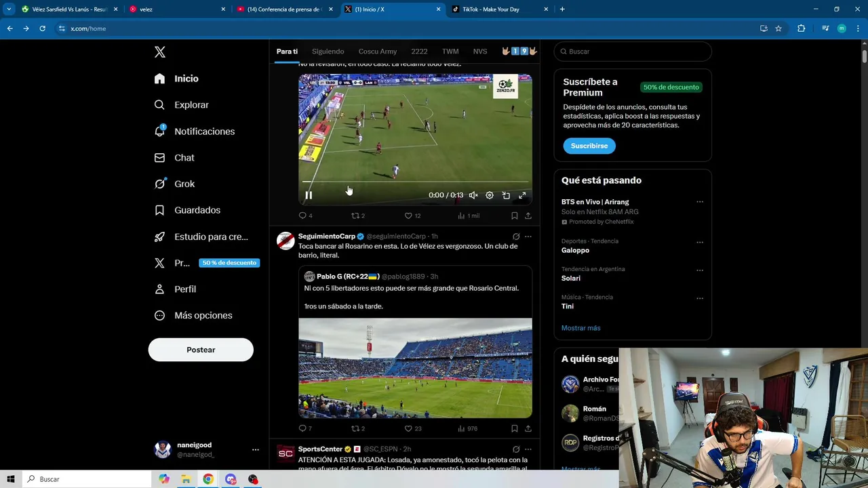Reply to the video post with 4 replies
This screenshot has width=868, height=488.
[306, 216]
